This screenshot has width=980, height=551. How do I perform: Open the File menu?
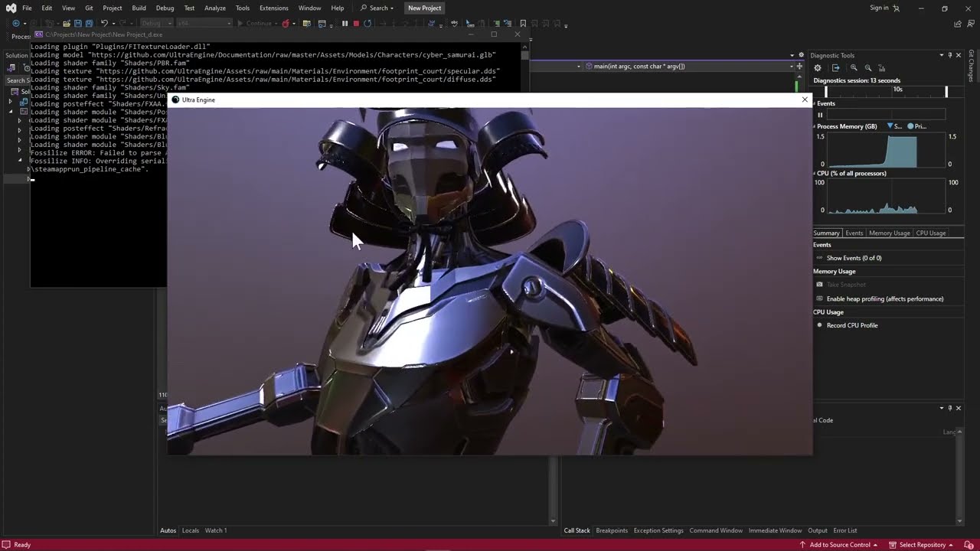click(x=27, y=8)
